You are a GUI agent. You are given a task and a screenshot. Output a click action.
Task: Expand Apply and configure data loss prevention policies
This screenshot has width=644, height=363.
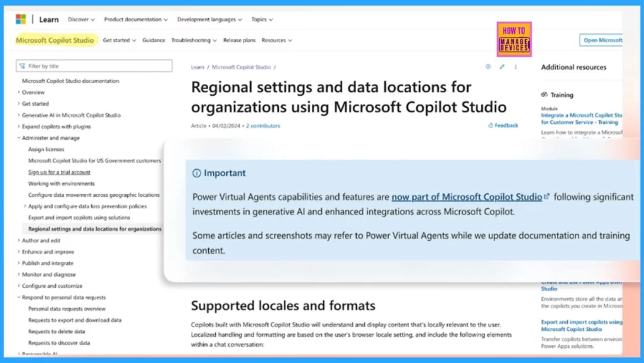point(25,206)
